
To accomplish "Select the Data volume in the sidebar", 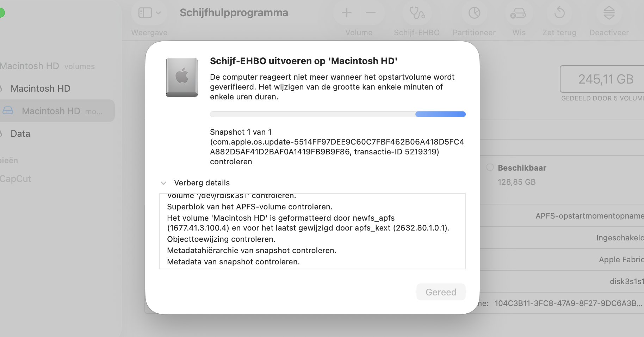I will pos(20,134).
